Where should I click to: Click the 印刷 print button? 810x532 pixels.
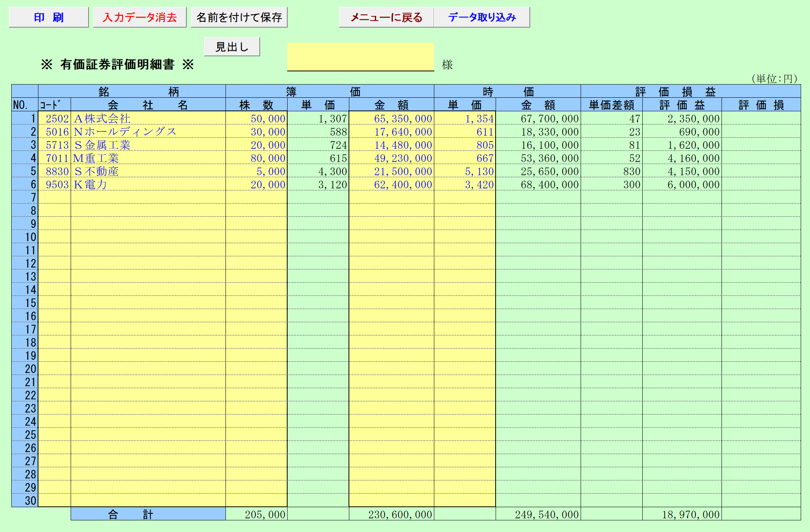click(49, 17)
